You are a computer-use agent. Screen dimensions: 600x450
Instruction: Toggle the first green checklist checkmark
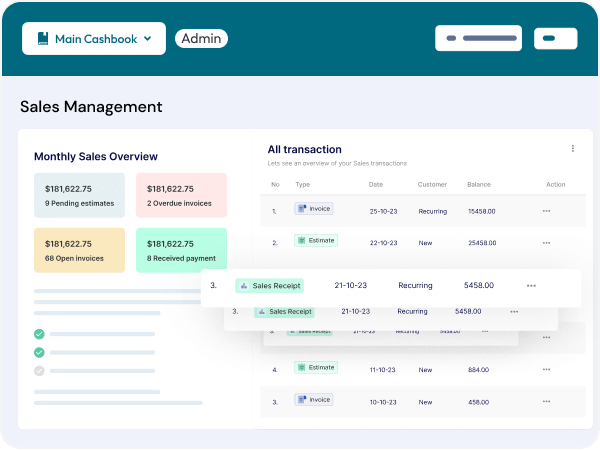[40, 334]
